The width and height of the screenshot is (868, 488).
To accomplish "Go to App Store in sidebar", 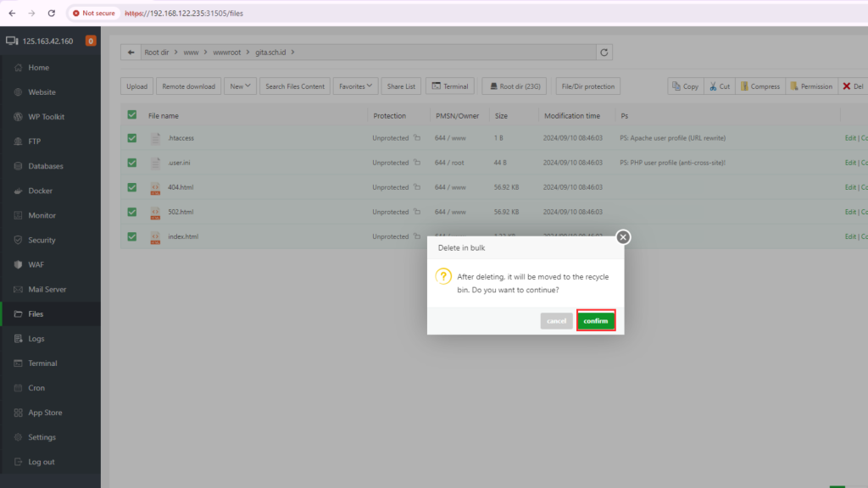I will pos(45,413).
